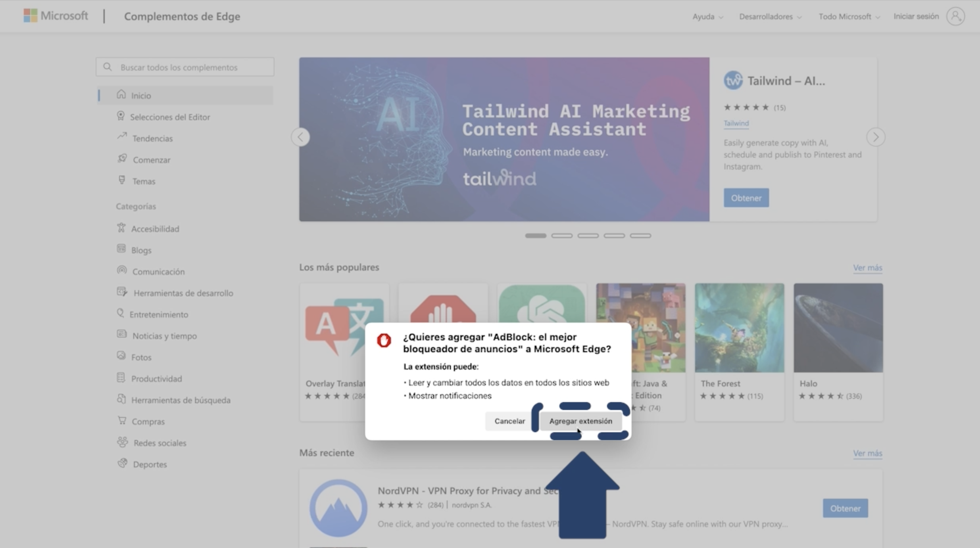Viewport: 980px width, 548px height.
Task: Click the AdBlock hand icon in dialog
Action: click(x=384, y=341)
